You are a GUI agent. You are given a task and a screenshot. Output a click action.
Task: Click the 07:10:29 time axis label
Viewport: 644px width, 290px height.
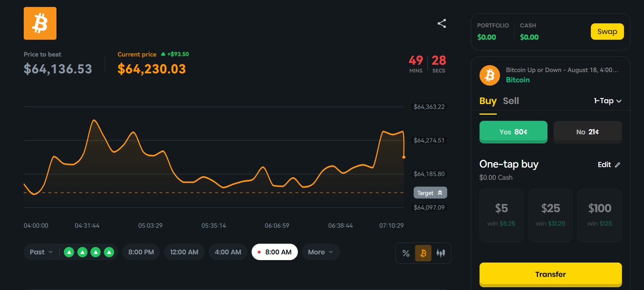pos(391,226)
